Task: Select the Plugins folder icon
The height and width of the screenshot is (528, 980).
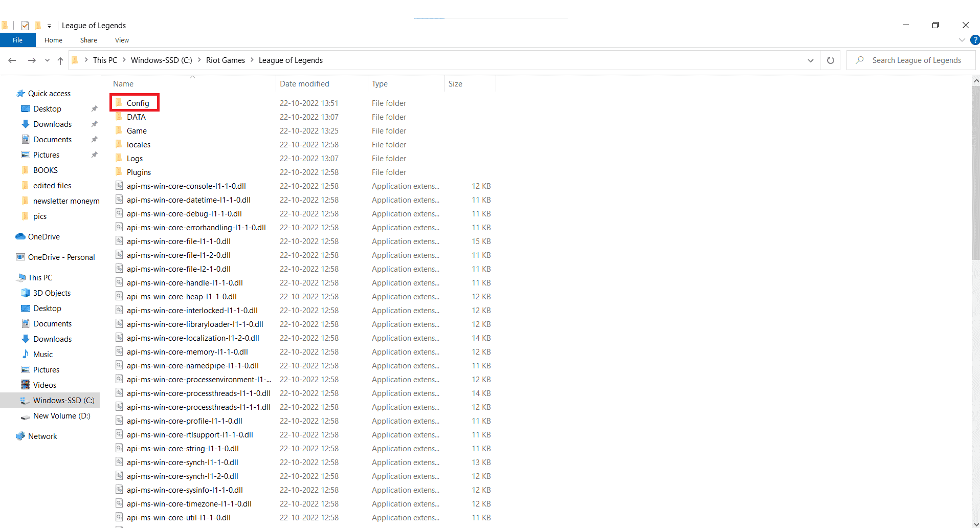Action: click(x=119, y=172)
